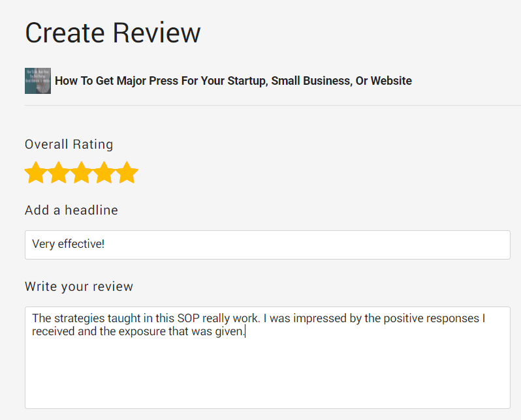Place cursor on 'SOP' in review text

189,318
